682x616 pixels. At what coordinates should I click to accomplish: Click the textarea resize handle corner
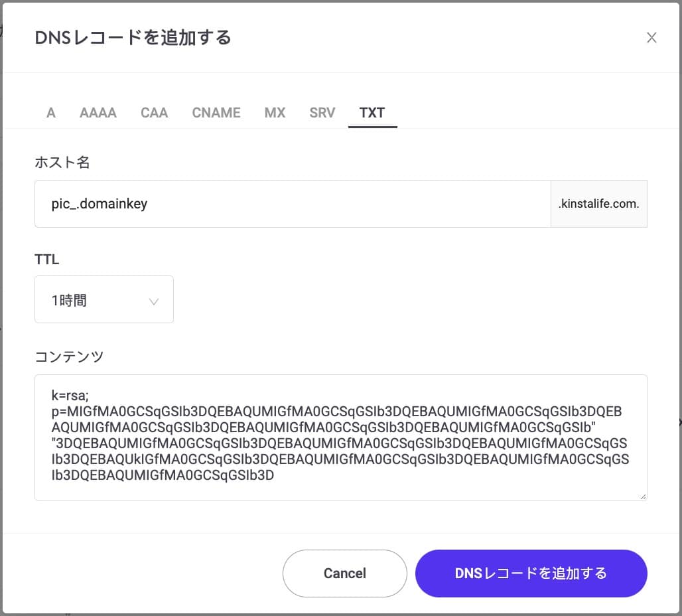643,497
